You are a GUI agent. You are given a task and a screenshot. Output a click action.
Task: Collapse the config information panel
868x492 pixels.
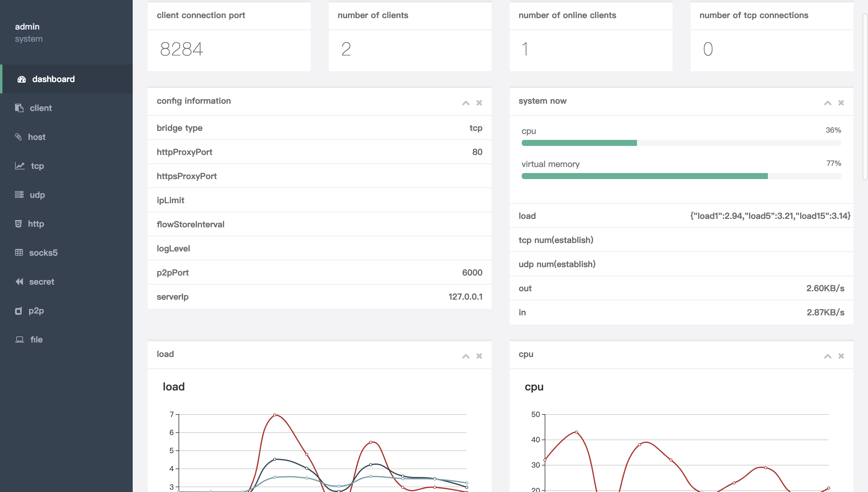[x=466, y=102]
